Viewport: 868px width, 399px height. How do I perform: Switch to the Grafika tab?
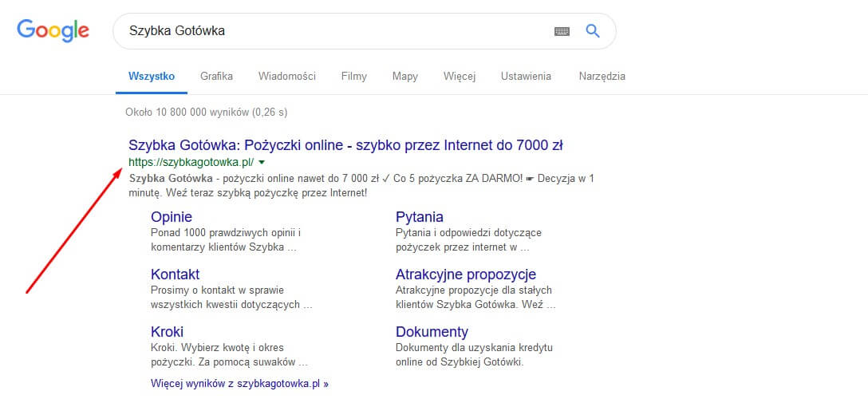pyautogui.click(x=216, y=77)
